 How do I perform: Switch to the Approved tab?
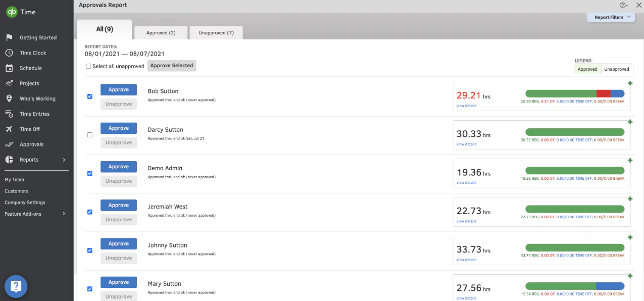(x=161, y=32)
